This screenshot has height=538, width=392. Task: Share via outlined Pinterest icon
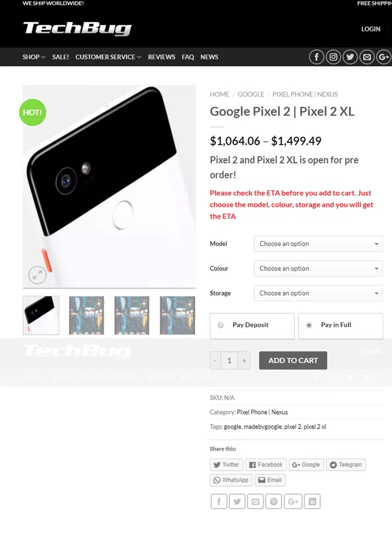tap(274, 501)
